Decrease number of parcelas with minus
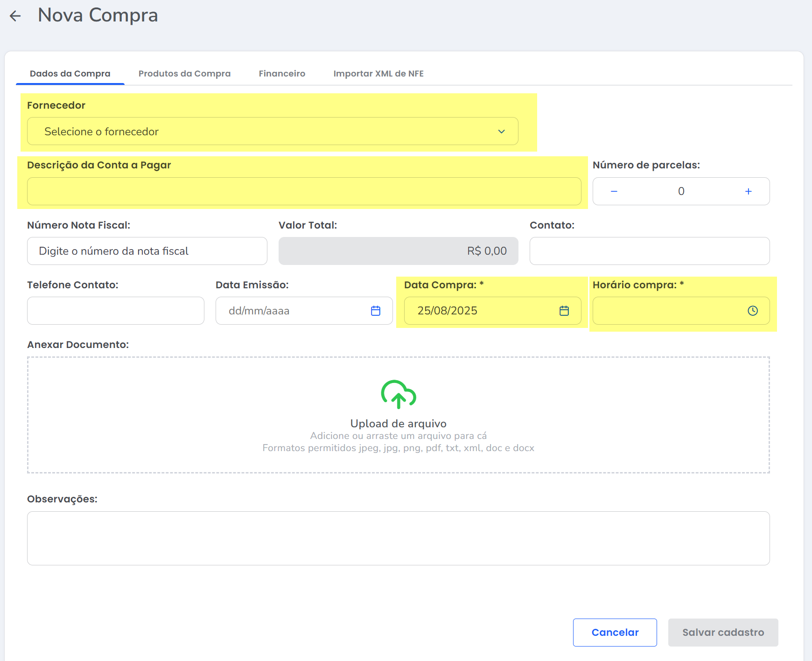The image size is (812, 661). pos(614,191)
